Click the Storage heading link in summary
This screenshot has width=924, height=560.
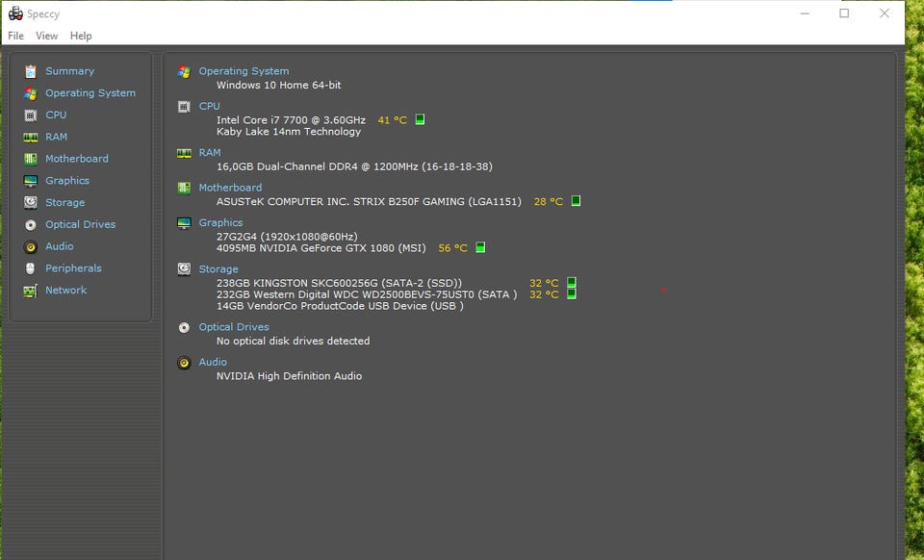(218, 269)
